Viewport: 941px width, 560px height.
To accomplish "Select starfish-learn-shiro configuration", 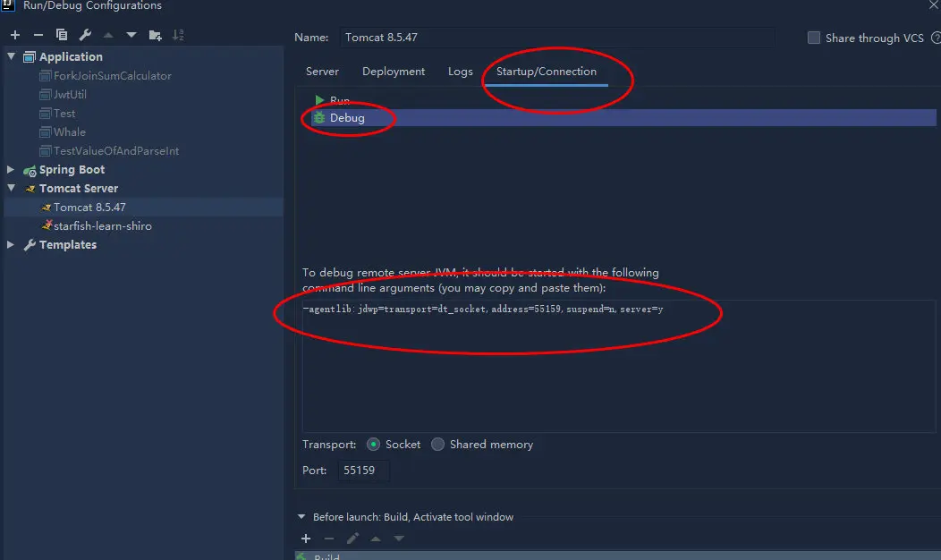I will [102, 225].
